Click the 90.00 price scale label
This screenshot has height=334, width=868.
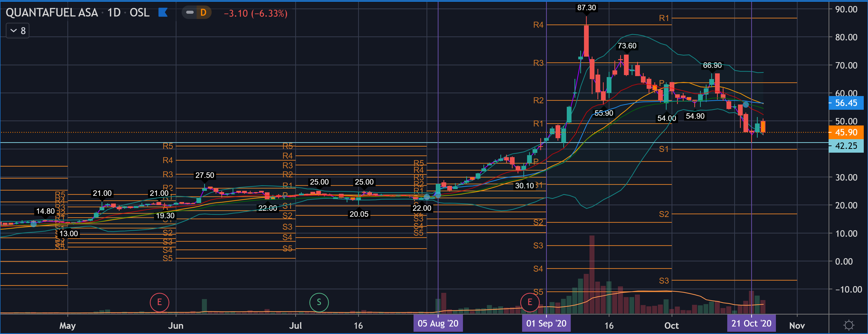(x=846, y=9)
